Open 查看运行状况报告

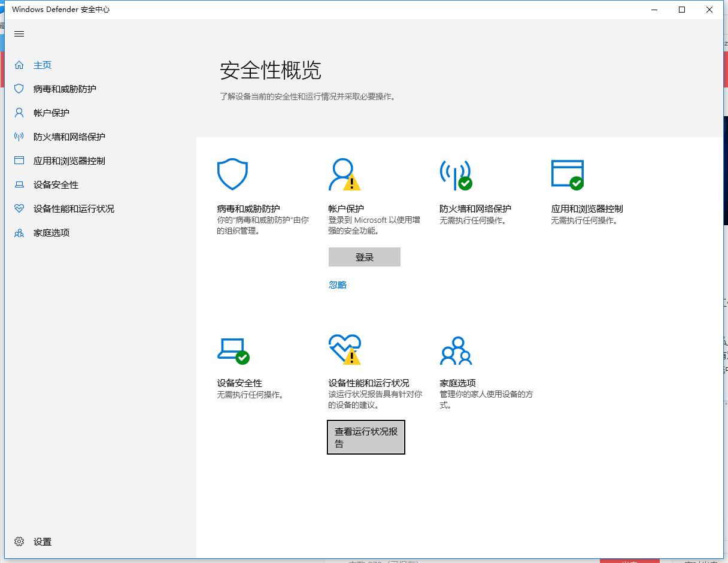tap(366, 437)
